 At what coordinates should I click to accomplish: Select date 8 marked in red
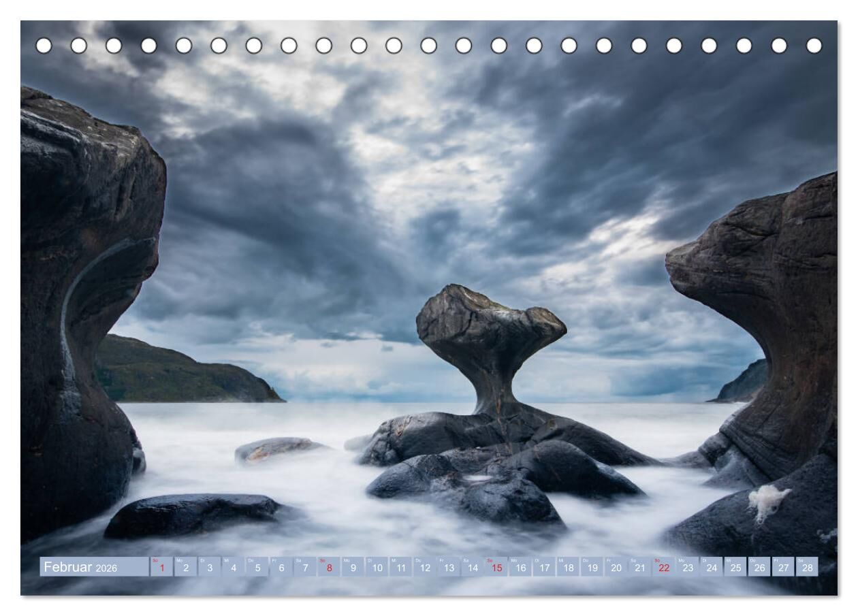point(329,567)
